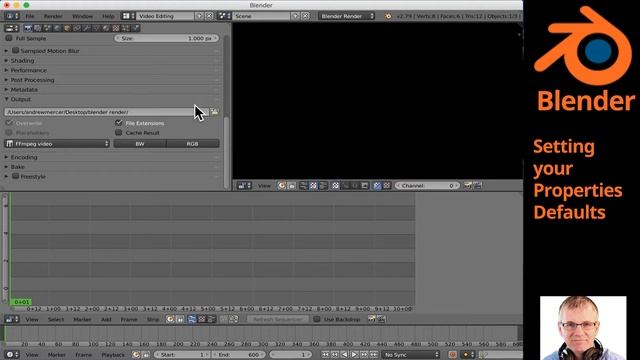This screenshot has height=360, width=640.
Task: Click the add screen layout plus icon
Action: (199, 16)
